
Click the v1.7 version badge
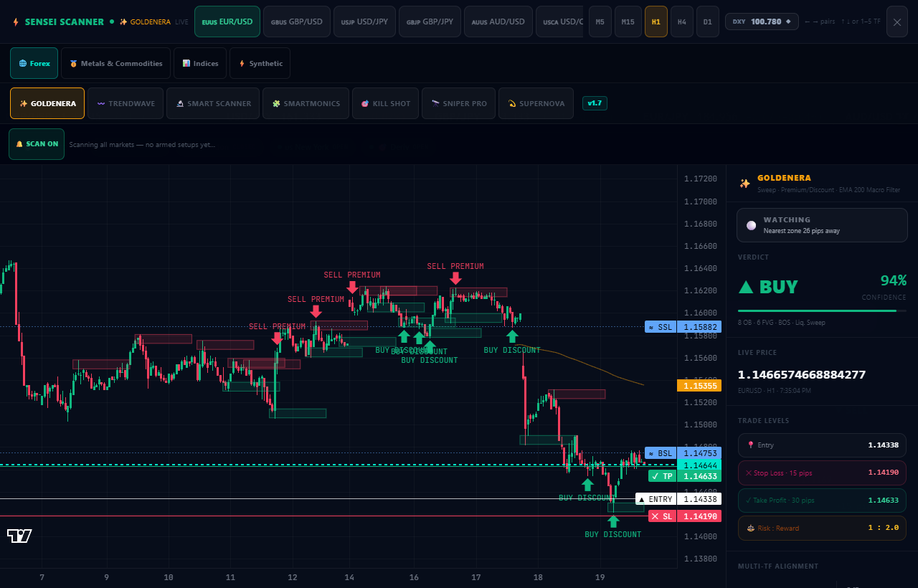(x=595, y=103)
